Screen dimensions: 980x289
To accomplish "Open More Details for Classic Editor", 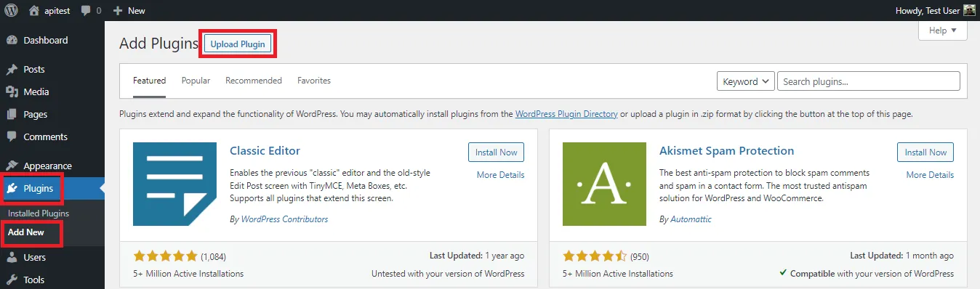I will tap(500, 175).
